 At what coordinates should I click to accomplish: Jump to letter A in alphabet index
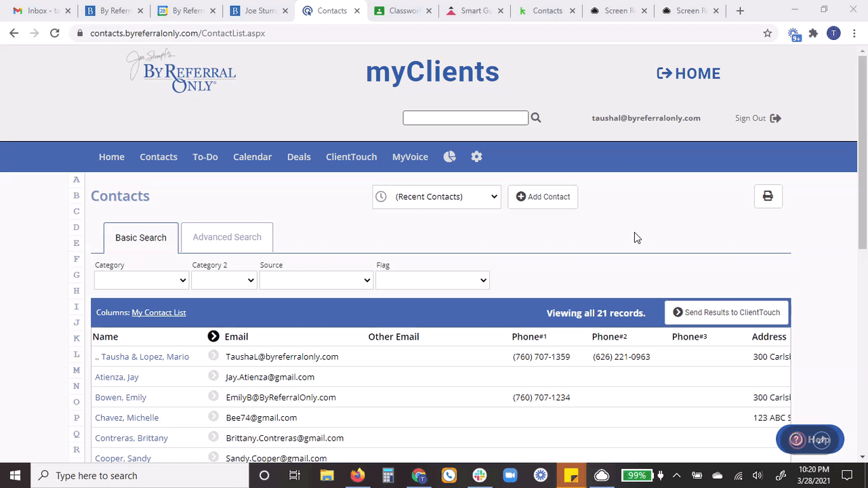coord(77,180)
